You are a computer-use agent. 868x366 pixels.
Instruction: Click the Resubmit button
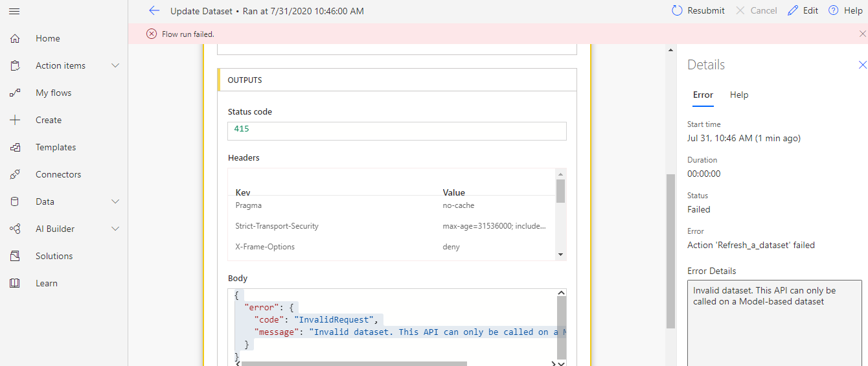(x=698, y=10)
